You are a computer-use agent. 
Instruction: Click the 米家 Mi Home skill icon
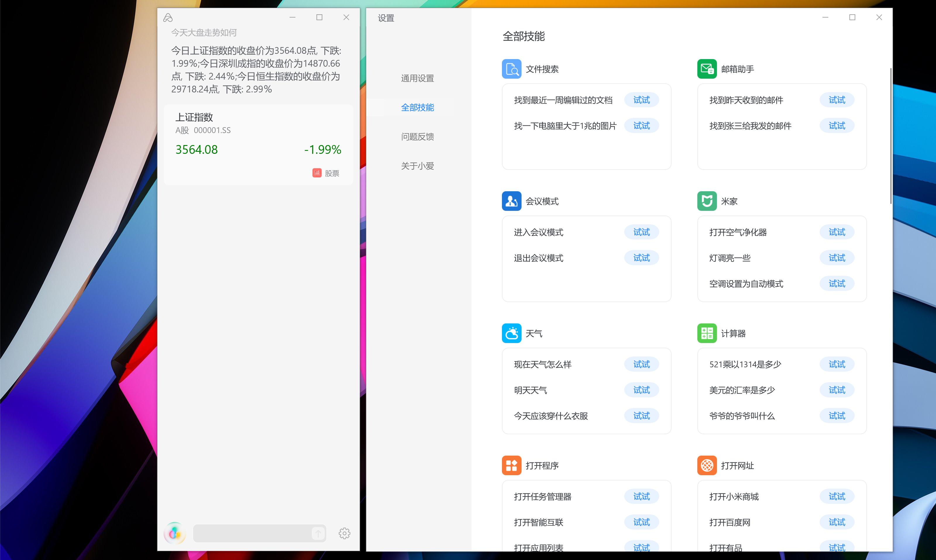(707, 201)
